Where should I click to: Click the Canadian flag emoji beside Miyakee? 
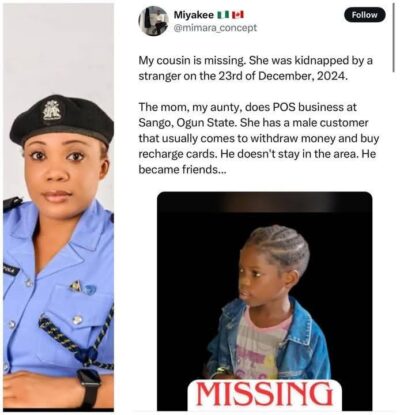click(238, 15)
